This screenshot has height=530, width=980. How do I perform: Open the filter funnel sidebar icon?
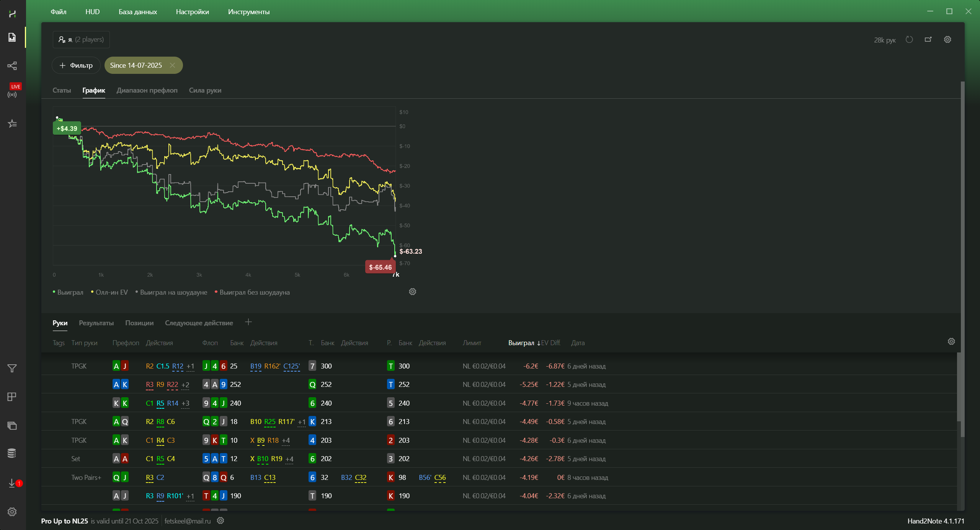(x=12, y=368)
